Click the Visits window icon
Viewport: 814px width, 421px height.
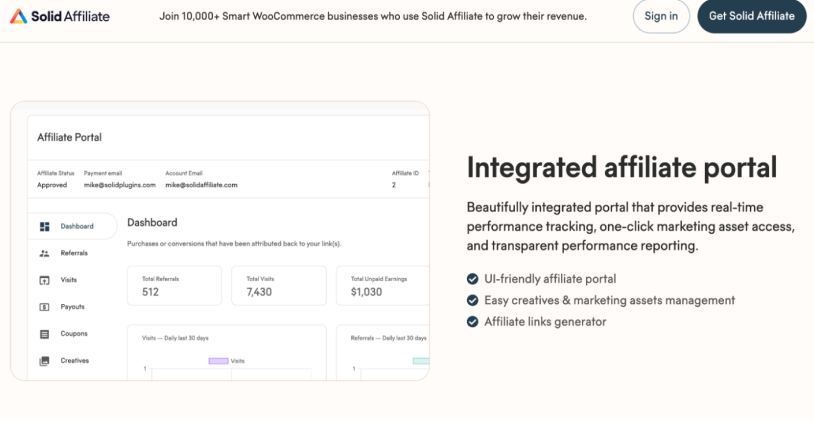45,280
